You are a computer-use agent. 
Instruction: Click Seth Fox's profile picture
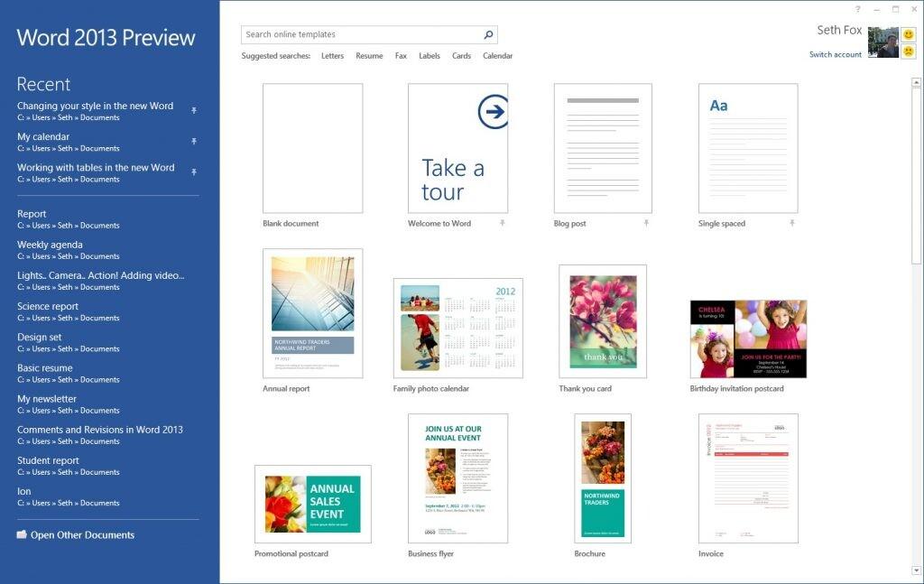click(x=882, y=42)
